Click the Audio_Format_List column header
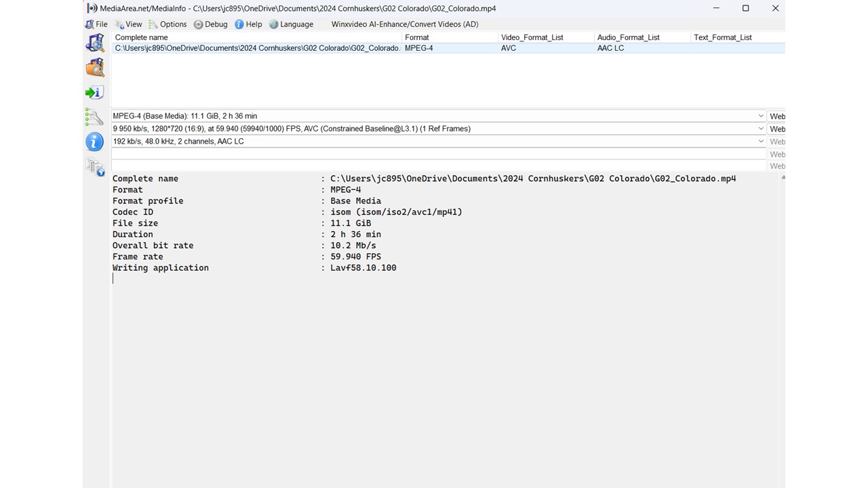This screenshot has width=868, height=488. point(642,37)
